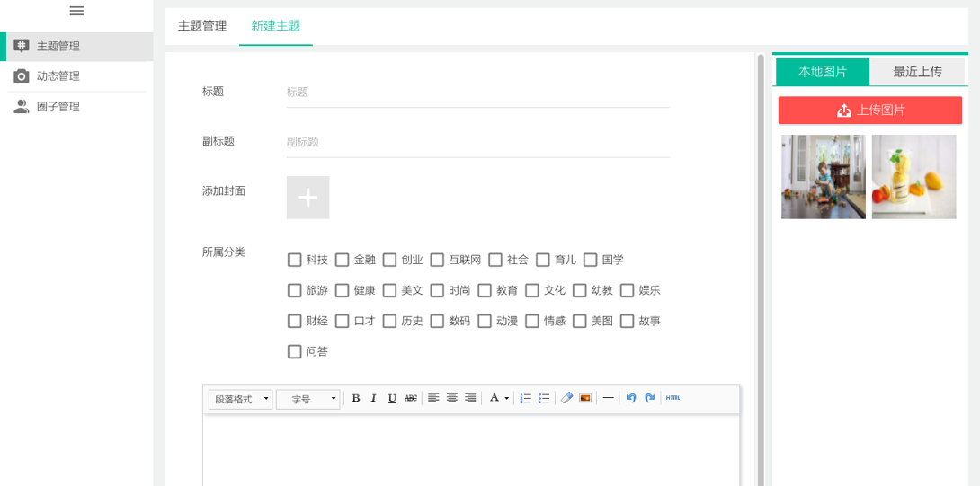Check the 教育 category checkbox
The width and height of the screenshot is (980, 486).
click(x=485, y=290)
